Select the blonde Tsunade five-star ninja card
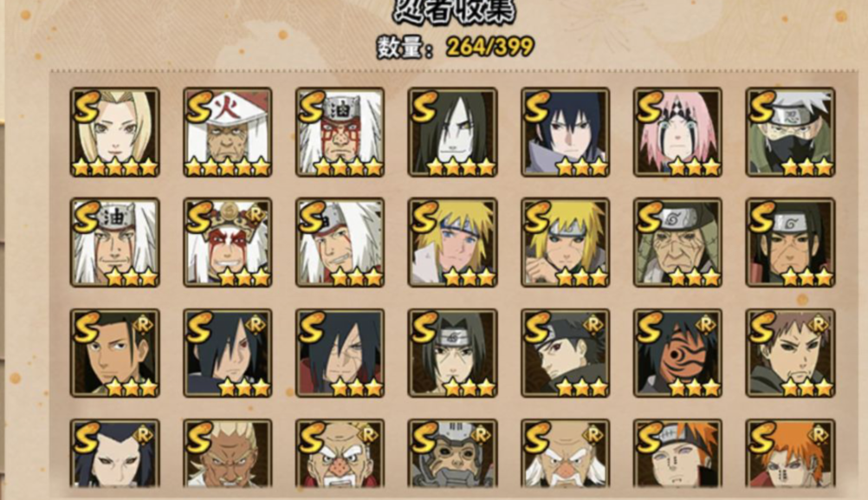The width and height of the screenshot is (868, 500). 114,132
